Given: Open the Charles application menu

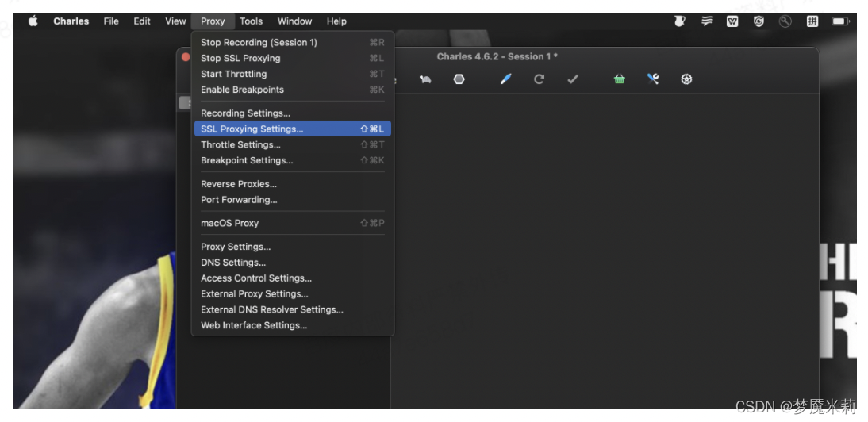Looking at the screenshot, I should tap(71, 21).
